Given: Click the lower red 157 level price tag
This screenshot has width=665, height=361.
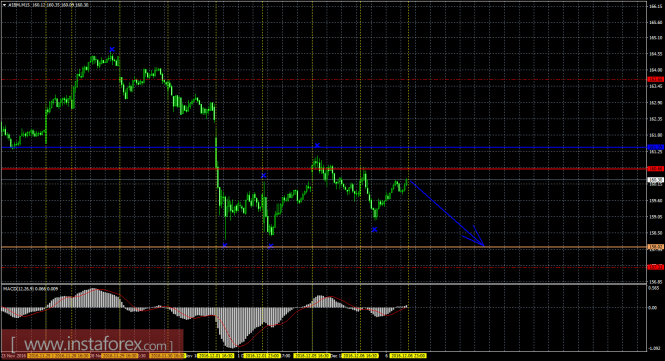Looking at the screenshot, I should tap(656, 267).
